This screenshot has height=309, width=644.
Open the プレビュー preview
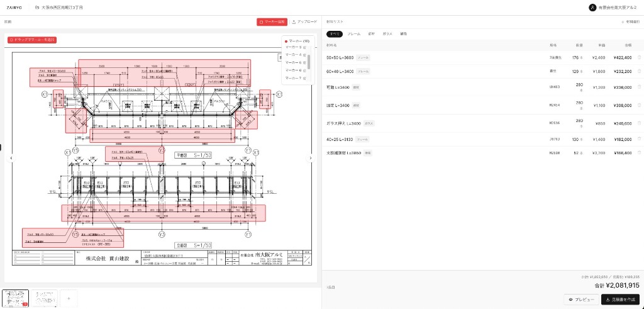coord(580,300)
